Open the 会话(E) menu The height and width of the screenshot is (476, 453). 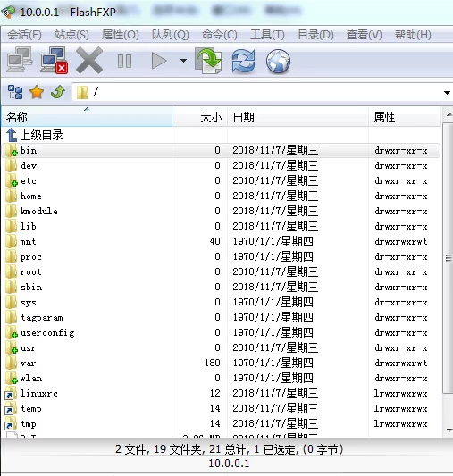tap(24, 35)
